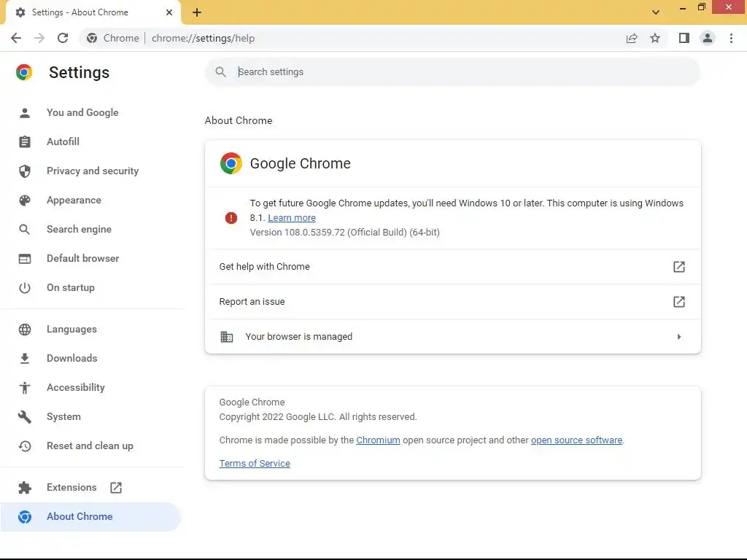Expand the arrow on browser is managed row
The width and height of the screenshot is (747, 560).
[x=679, y=337]
